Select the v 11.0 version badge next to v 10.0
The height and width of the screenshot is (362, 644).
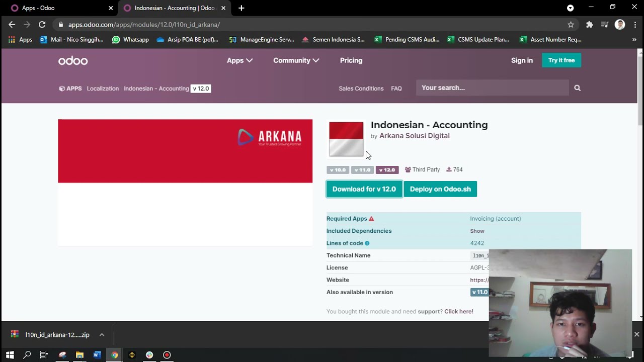point(362,170)
